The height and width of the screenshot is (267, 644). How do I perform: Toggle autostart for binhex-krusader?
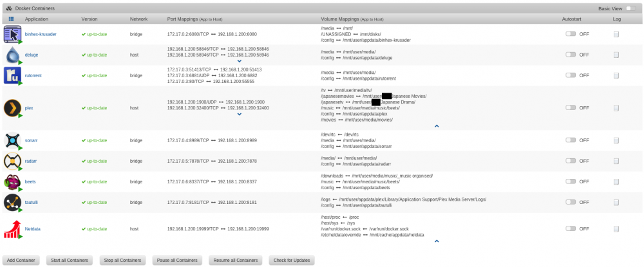pyautogui.click(x=571, y=34)
